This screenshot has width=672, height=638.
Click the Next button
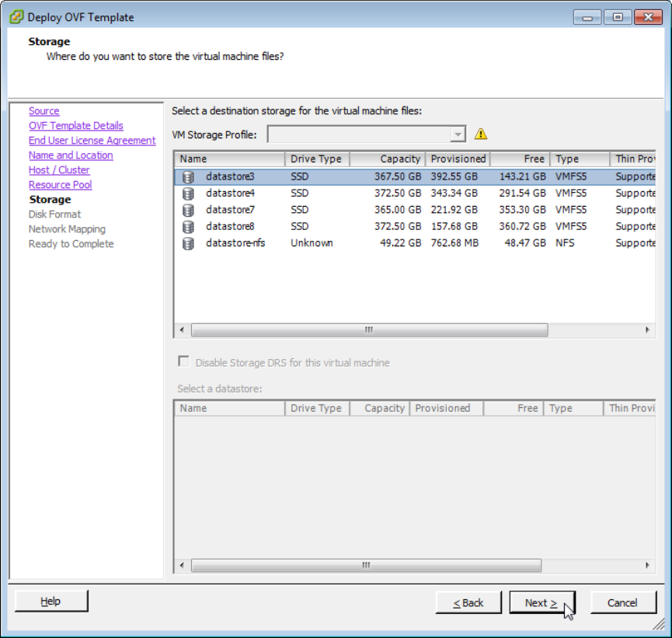(542, 602)
